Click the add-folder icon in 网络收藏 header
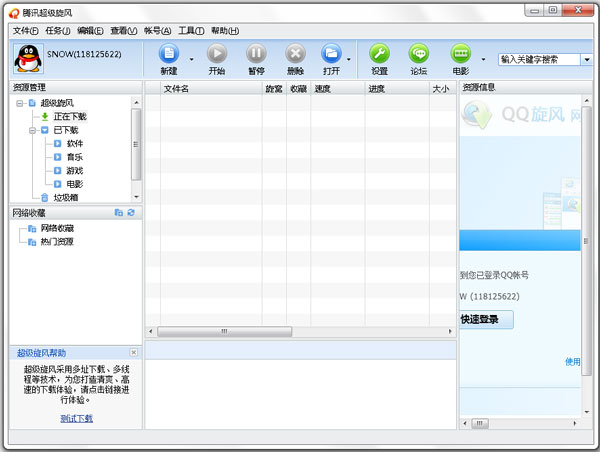The width and height of the screenshot is (600, 452). click(119, 212)
